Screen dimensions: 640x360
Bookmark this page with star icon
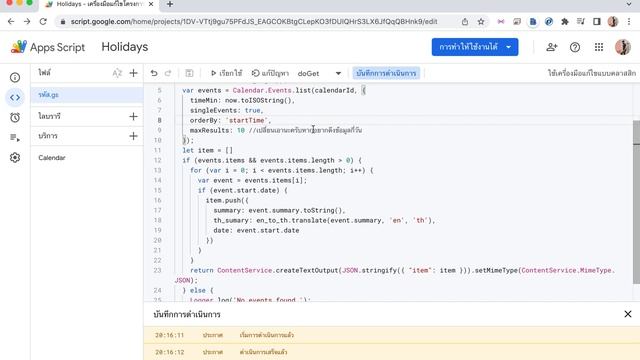(x=481, y=22)
